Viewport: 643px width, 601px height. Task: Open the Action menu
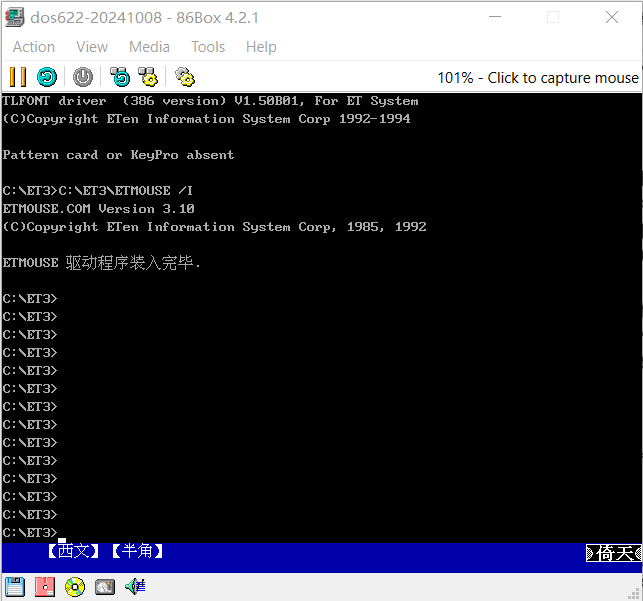point(34,47)
